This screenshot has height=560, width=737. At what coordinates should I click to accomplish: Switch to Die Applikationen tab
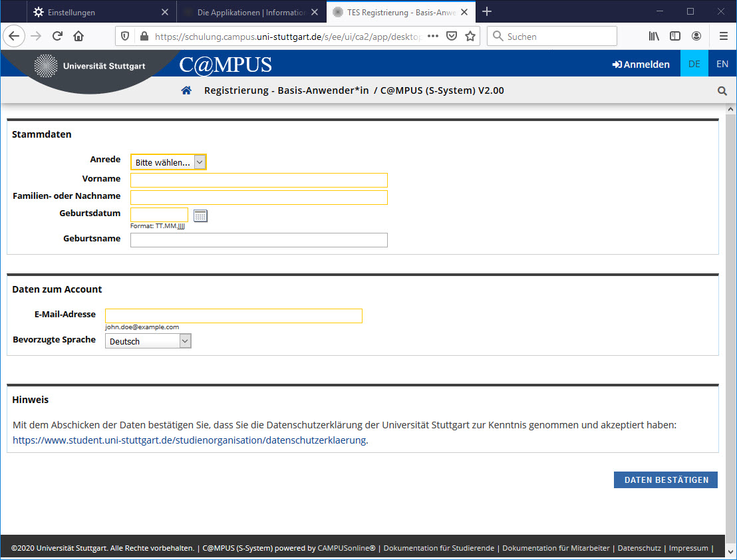pyautogui.click(x=251, y=12)
